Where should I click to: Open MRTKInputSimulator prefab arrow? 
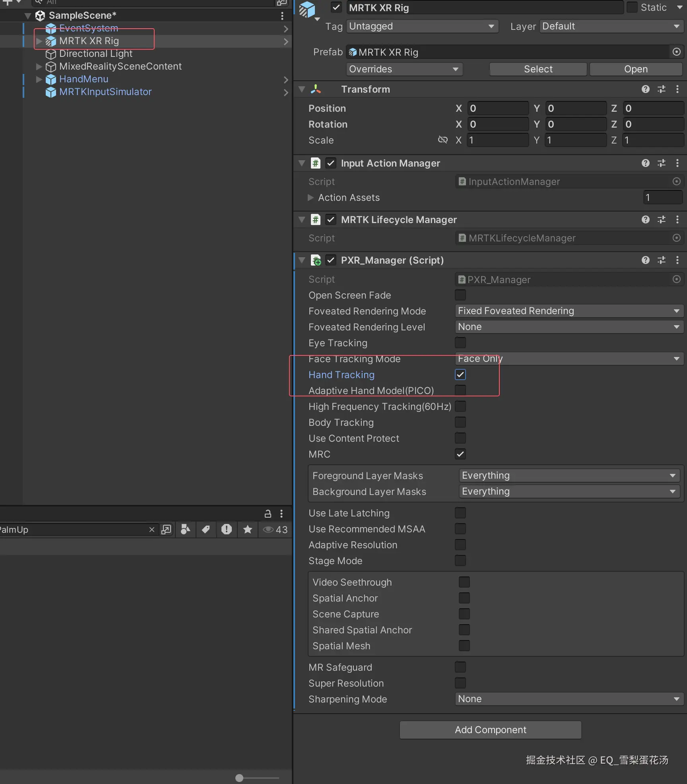(286, 92)
